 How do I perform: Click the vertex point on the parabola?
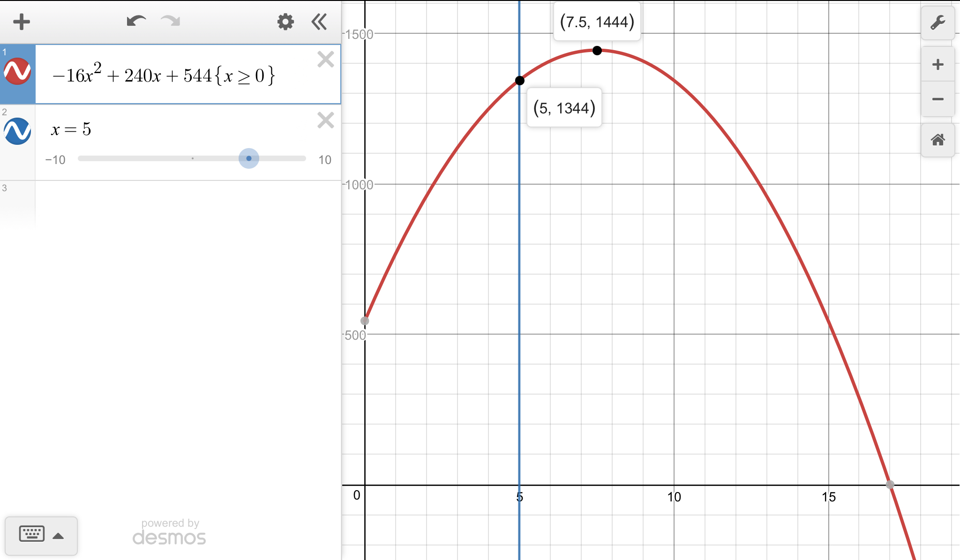(597, 51)
